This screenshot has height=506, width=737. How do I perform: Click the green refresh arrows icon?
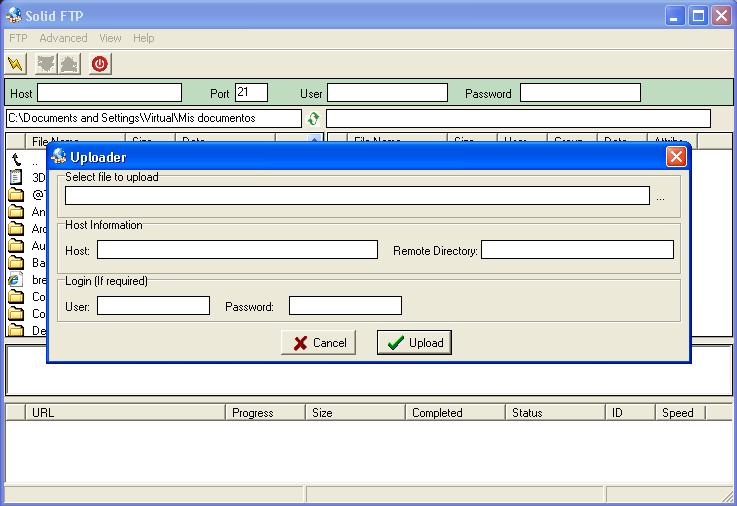(314, 118)
